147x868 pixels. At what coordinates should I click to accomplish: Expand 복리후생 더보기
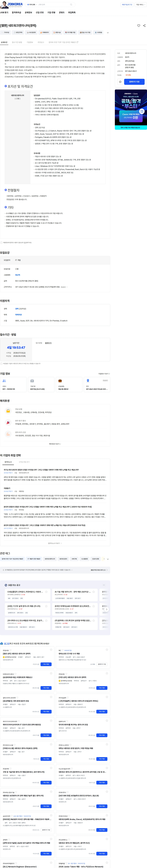[55, 444]
